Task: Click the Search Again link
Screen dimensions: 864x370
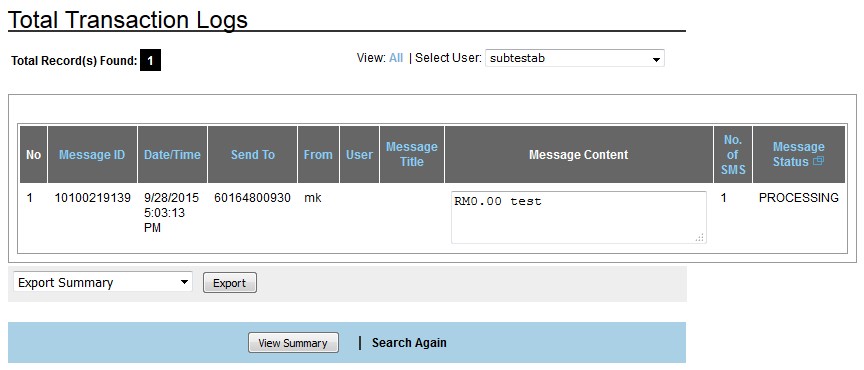Action: 409,342
